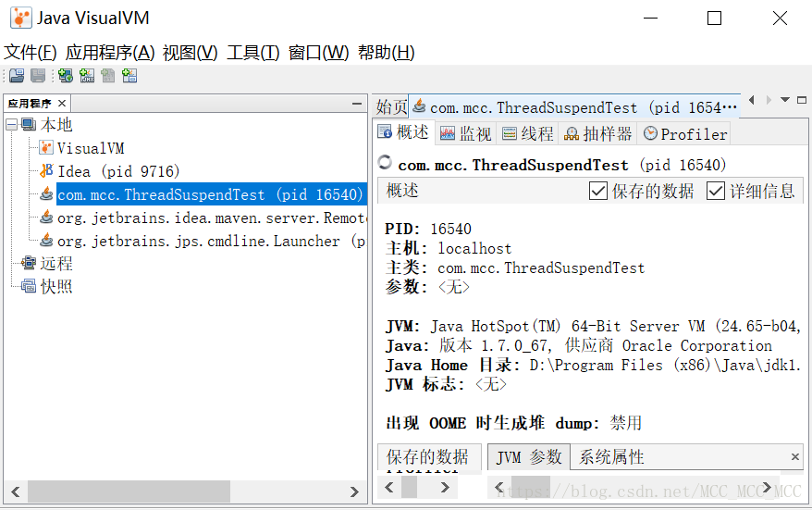The height and width of the screenshot is (510, 812).
Task: Click the 快照 snapshots icon
Action: [29, 286]
